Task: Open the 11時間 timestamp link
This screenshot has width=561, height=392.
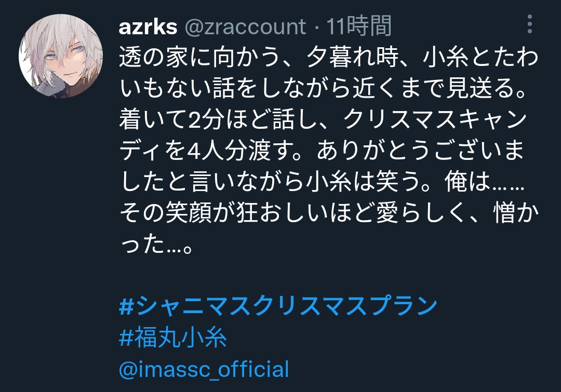Action: coord(359,26)
